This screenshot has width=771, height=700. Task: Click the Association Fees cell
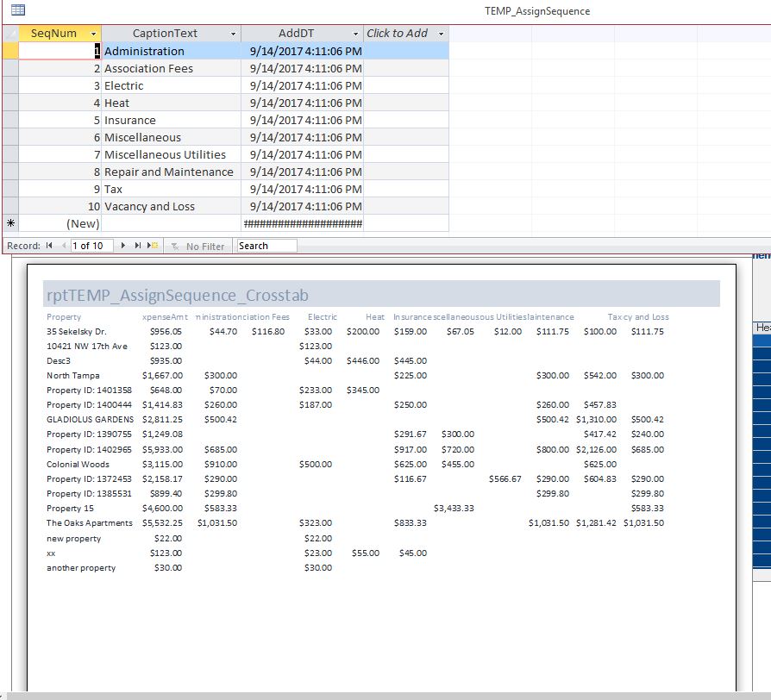171,68
